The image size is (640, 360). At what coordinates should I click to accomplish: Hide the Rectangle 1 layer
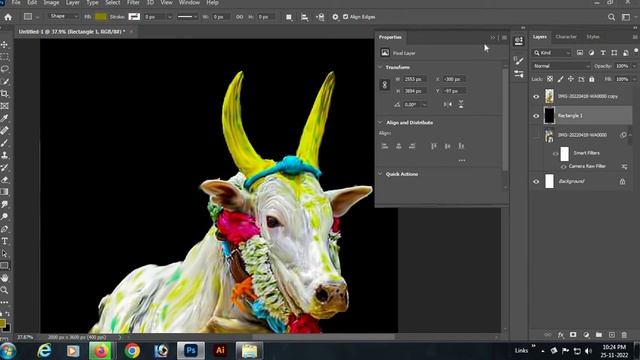click(x=536, y=116)
